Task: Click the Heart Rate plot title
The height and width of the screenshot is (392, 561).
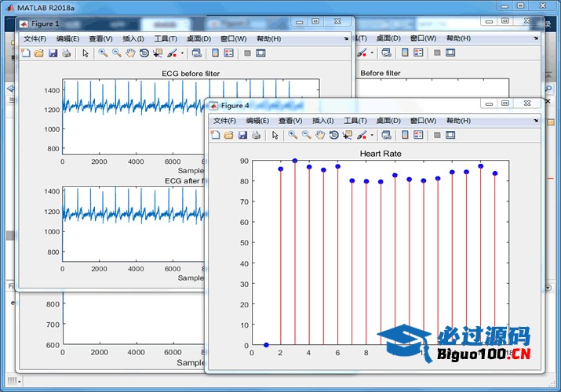Action: pyautogui.click(x=381, y=154)
